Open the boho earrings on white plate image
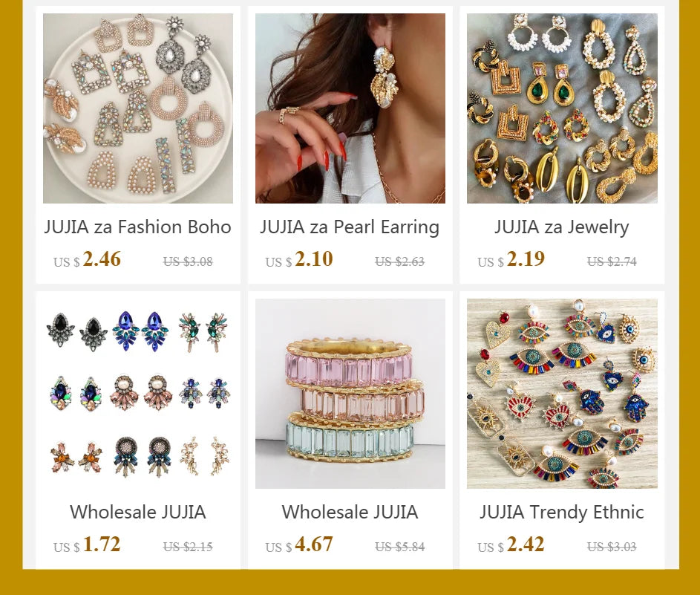The height and width of the screenshot is (595, 700). point(138,108)
